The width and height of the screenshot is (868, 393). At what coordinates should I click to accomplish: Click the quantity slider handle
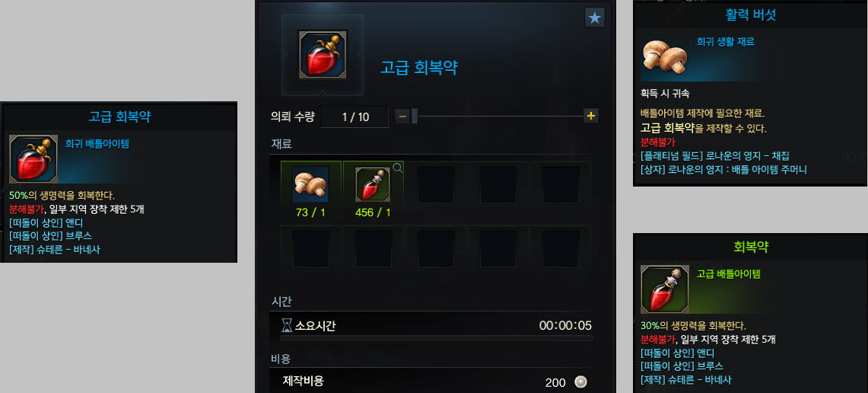pyautogui.click(x=415, y=117)
